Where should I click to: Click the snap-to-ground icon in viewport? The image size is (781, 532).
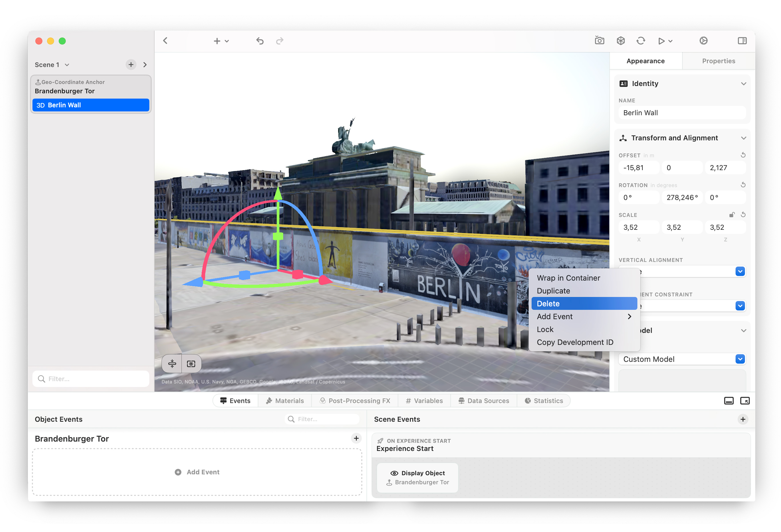[x=172, y=364]
